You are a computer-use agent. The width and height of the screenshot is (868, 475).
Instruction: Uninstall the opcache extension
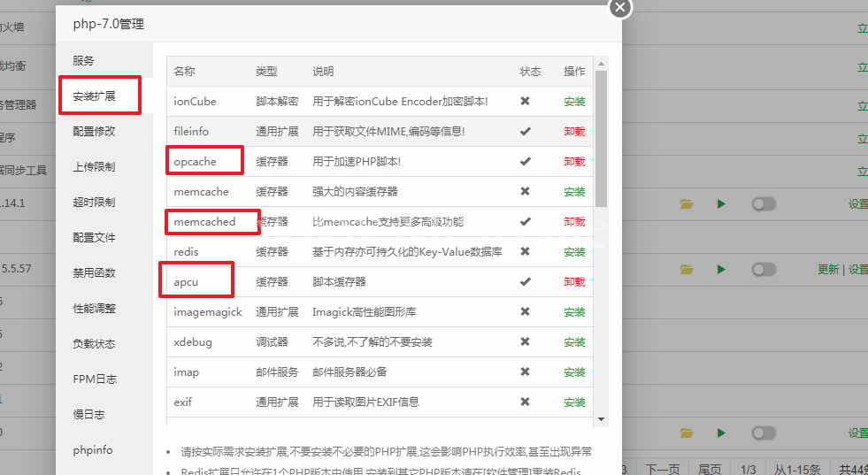[574, 162]
